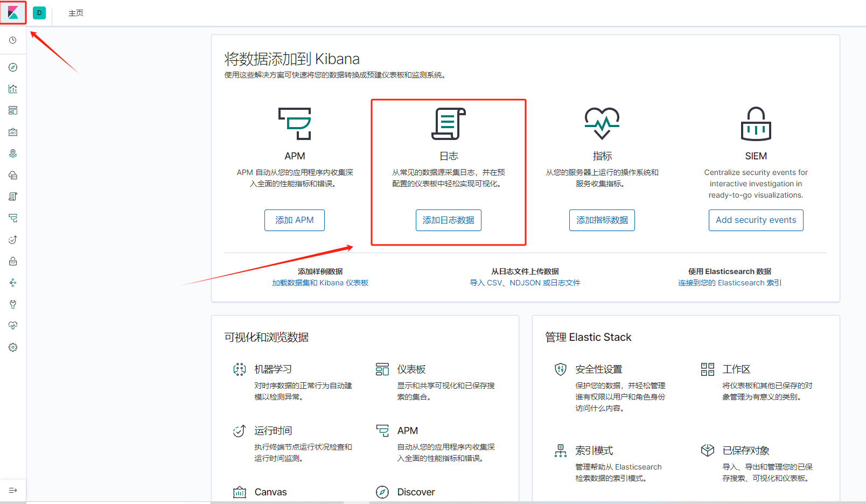The image size is (866, 504).
Task: Click the 管理 Elastic Stack heading
Action: [x=588, y=337]
